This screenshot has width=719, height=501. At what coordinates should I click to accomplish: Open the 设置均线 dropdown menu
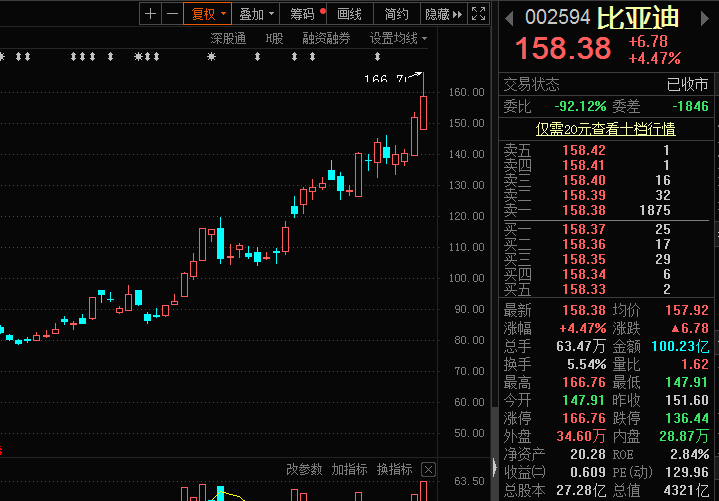[x=398, y=38]
